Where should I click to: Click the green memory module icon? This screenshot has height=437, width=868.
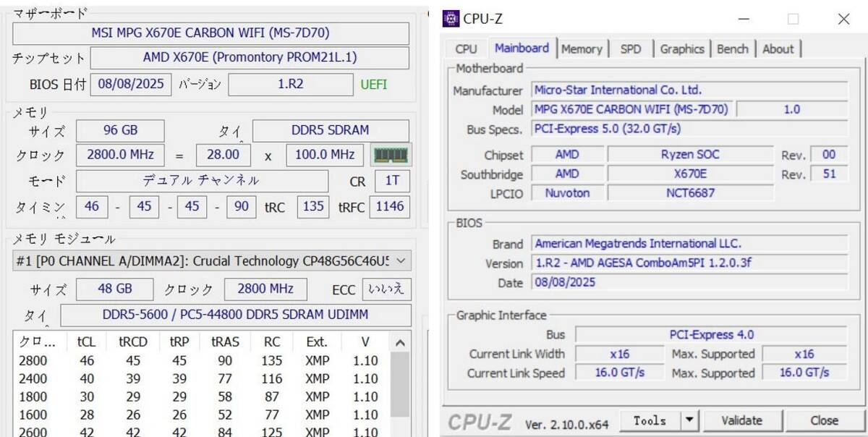point(391,155)
